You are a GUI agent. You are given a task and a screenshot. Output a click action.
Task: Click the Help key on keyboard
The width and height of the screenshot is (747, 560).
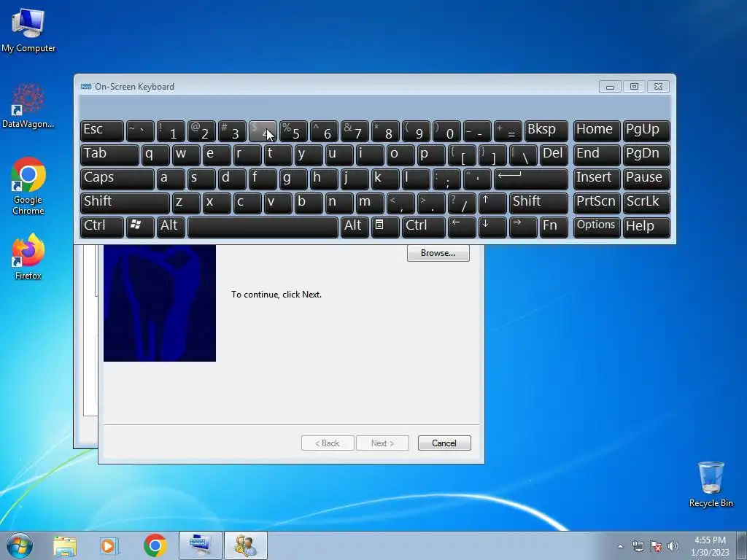(646, 227)
